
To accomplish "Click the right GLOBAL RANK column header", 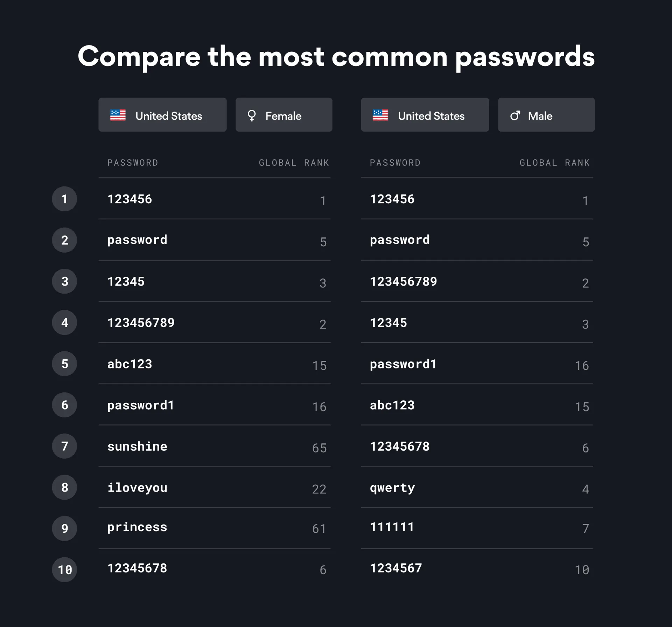I will click(x=554, y=163).
